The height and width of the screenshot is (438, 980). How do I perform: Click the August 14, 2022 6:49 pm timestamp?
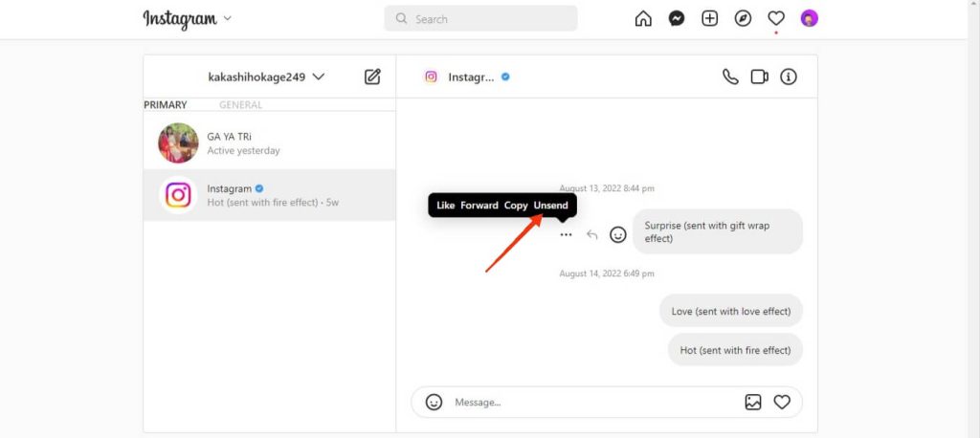606,274
